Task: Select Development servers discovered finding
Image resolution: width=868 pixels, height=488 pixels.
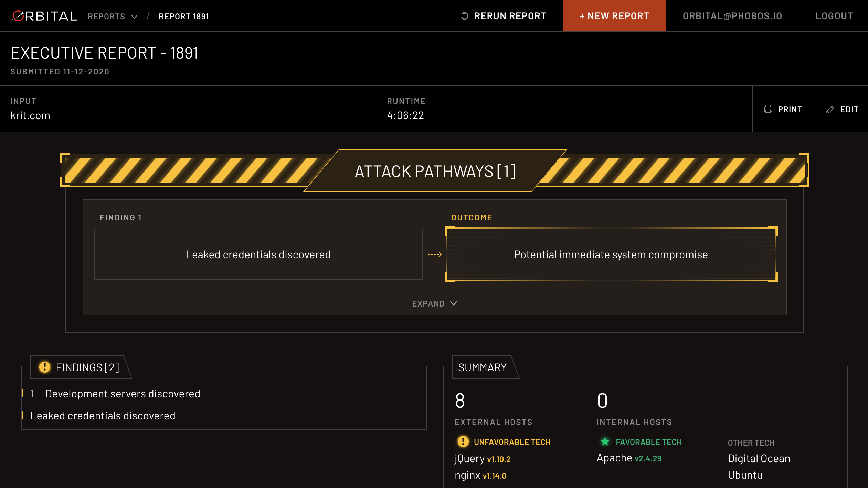Action: [123, 394]
